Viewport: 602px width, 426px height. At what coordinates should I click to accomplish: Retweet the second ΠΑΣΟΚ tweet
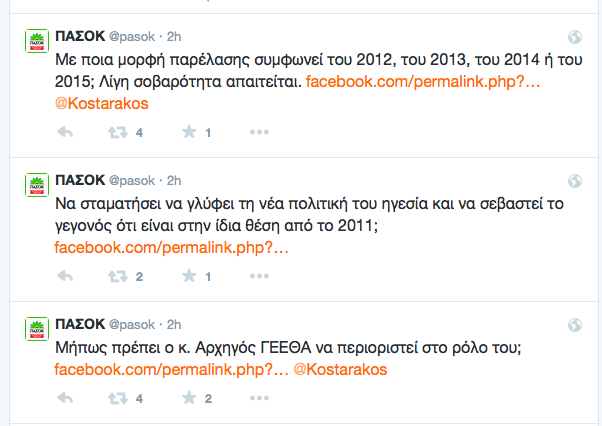coord(117,275)
